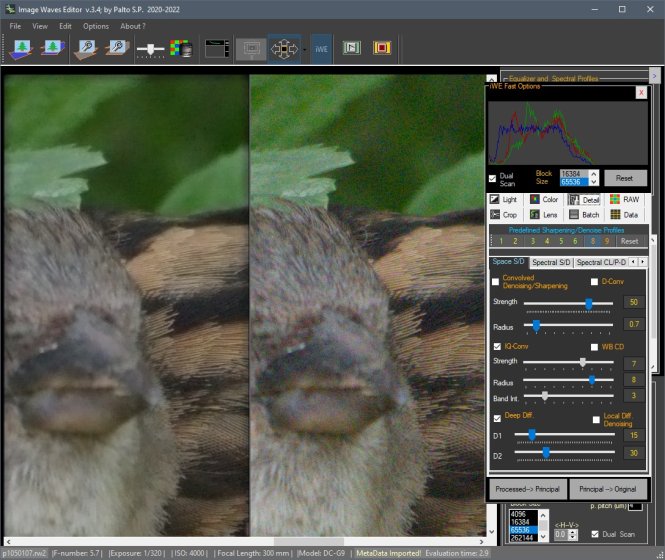This screenshot has height=560, width=665.
Task: Open the Edit menu
Action: (65, 26)
